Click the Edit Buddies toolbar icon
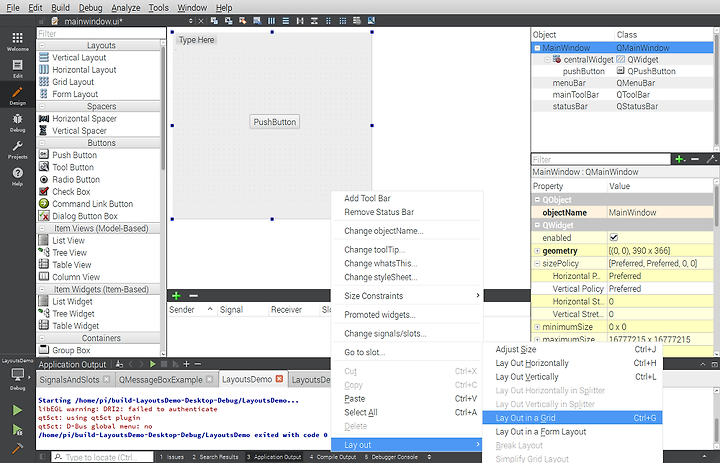The height and width of the screenshot is (463, 720). tap(242, 21)
